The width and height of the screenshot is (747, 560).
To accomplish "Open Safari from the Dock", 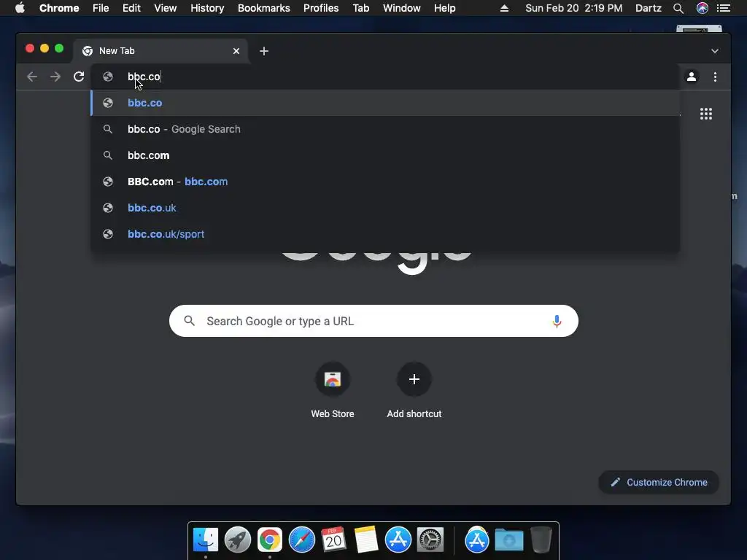I will pos(301,540).
